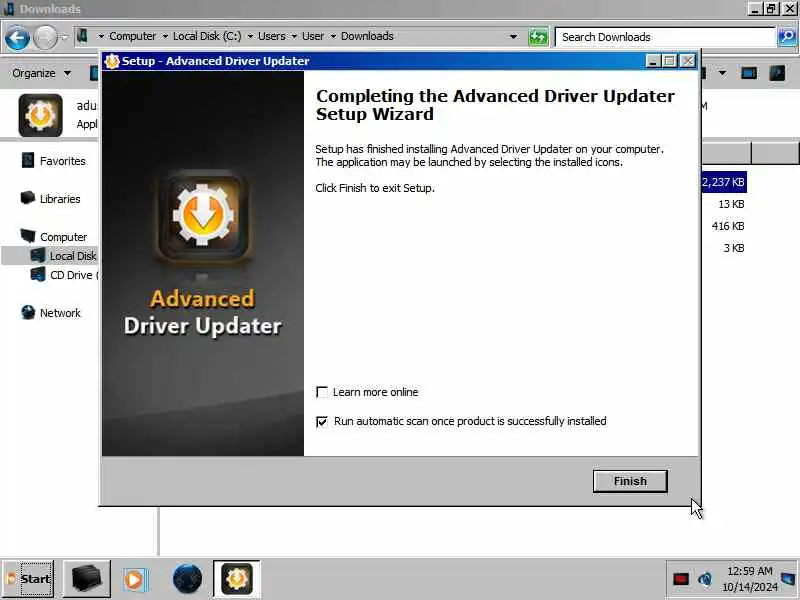The width and height of the screenshot is (800, 600).
Task: Click the refresh icon next to address bar
Action: coord(538,37)
